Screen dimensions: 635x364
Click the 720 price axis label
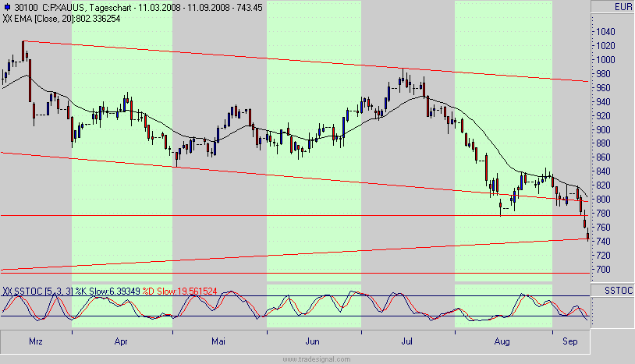click(603, 255)
